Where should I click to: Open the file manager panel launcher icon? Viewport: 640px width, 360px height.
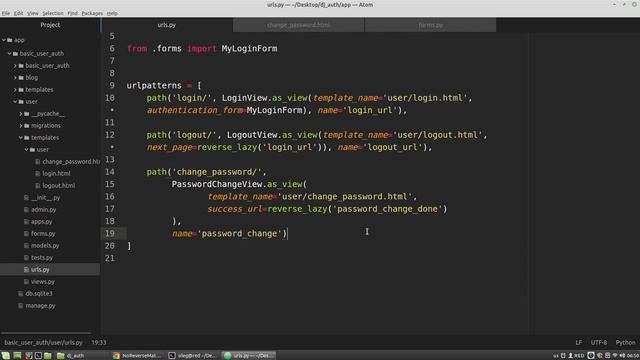(48, 356)
